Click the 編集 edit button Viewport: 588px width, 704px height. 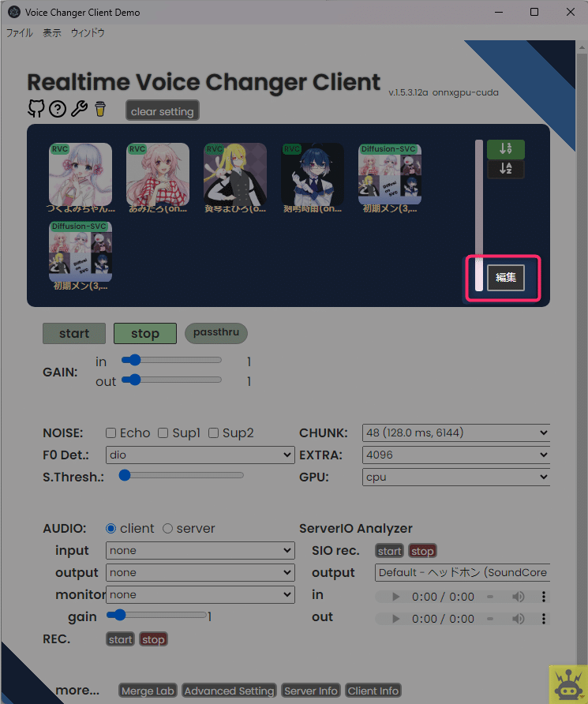pyautogui.click(x=506, y=278)
